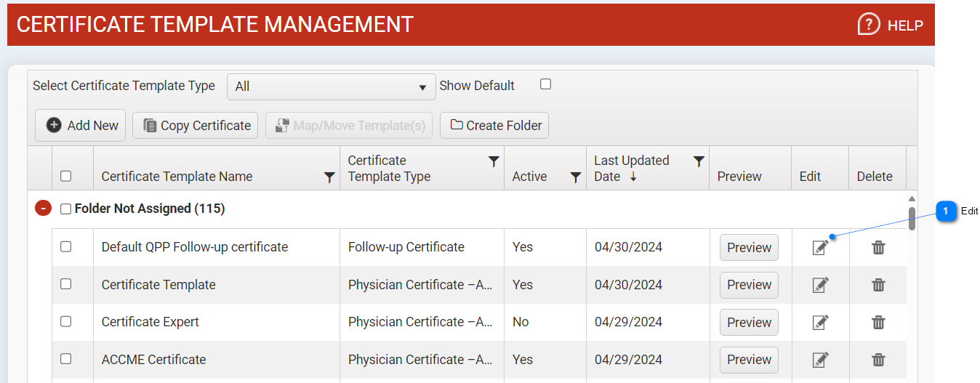Click the scrollbar up arrow
980x383 pixels.
[x=912, y=198]
